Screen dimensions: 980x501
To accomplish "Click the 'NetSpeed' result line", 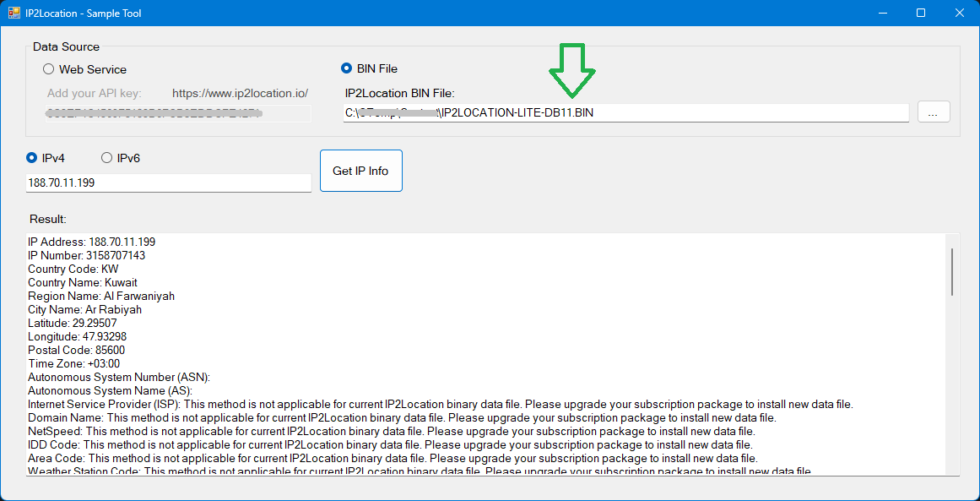I will (392, 431).
